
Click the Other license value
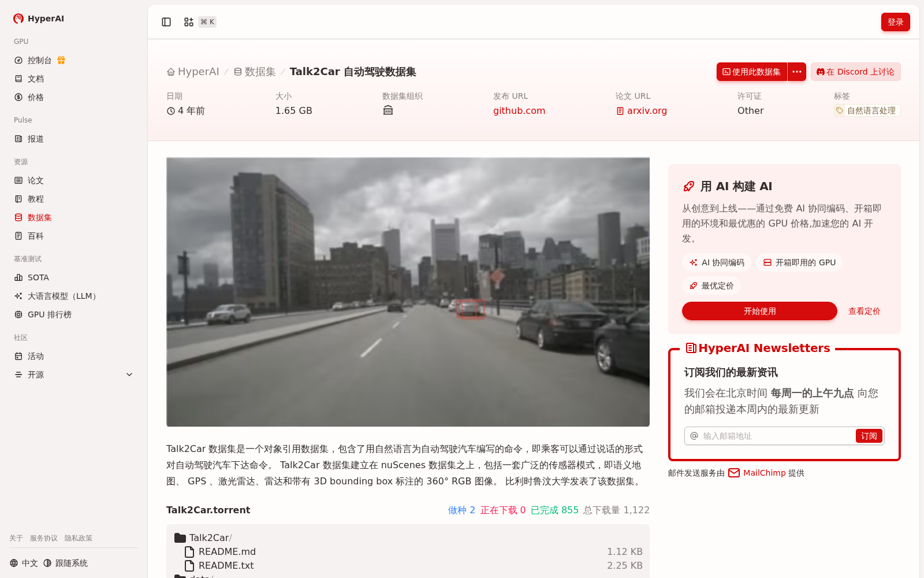click(750, 110)
